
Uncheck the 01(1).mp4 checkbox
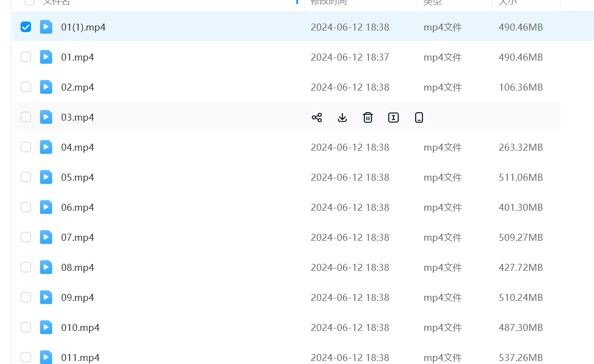tap(26, 27)
